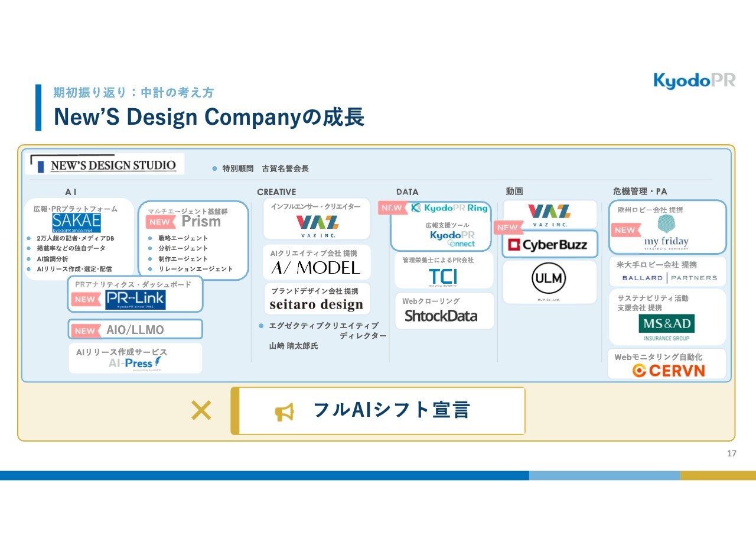Viewport: 756px width, 535px height.
Task: Click the text 特別顧問 古賀名誉会長
Action: pyautogui.click(x=266, y=168)
